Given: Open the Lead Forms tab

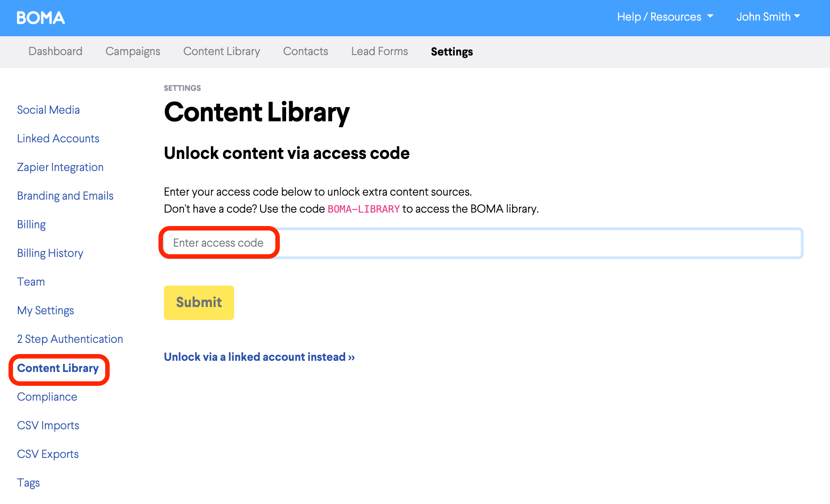Looking at the screenshot, I should 380,51.
